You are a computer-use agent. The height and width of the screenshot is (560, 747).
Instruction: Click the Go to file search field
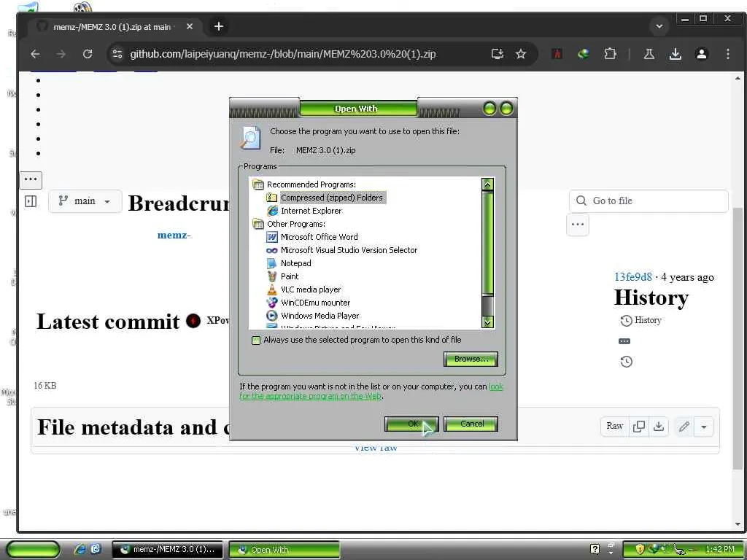pos(649,201)
